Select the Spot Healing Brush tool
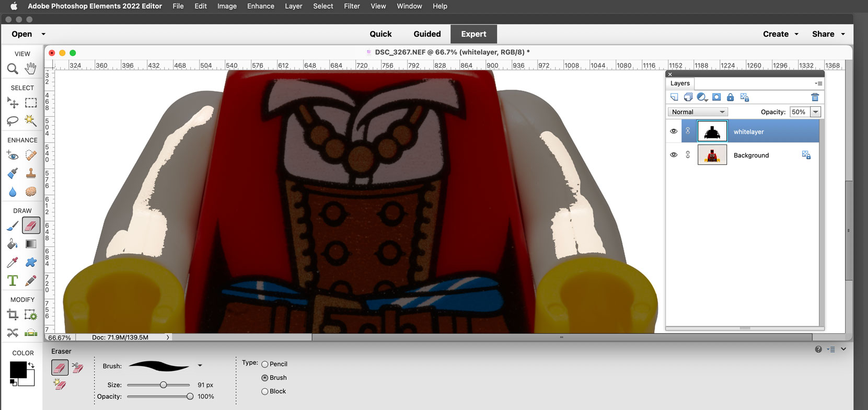 pyautogui.click(x=31, y=155)
